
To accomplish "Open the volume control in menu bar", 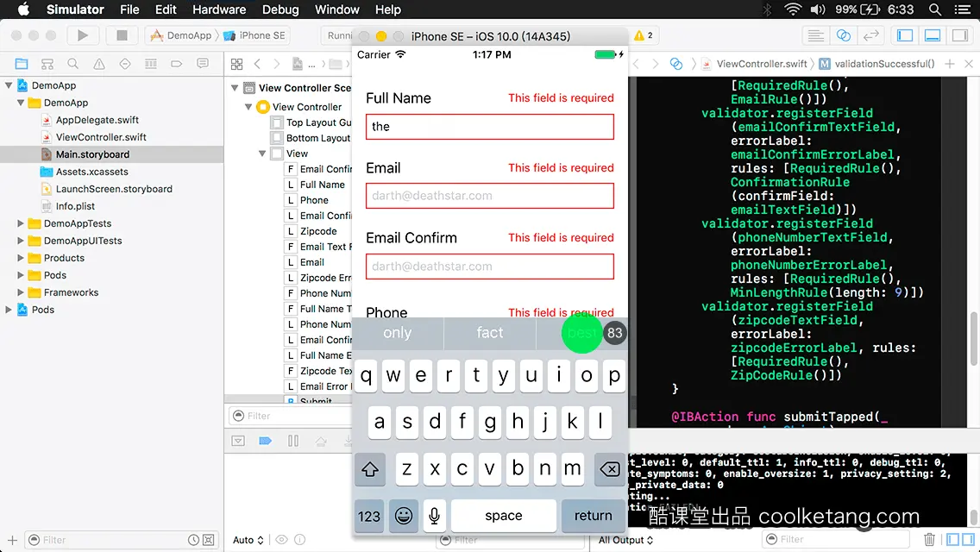I will point(818,9).
